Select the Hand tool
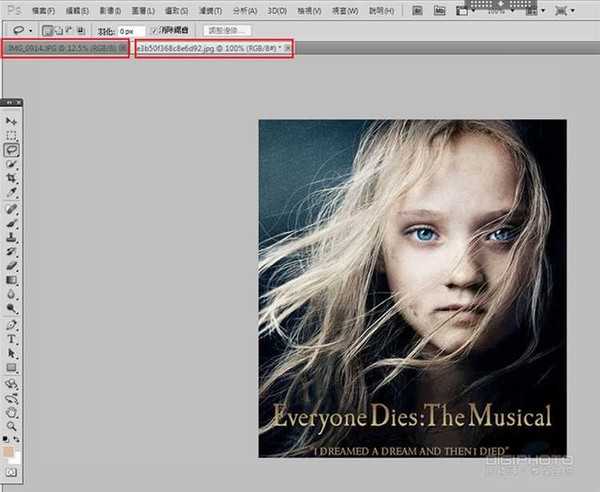This screenshot has width=600, height=492. click(x=12, y=410)
